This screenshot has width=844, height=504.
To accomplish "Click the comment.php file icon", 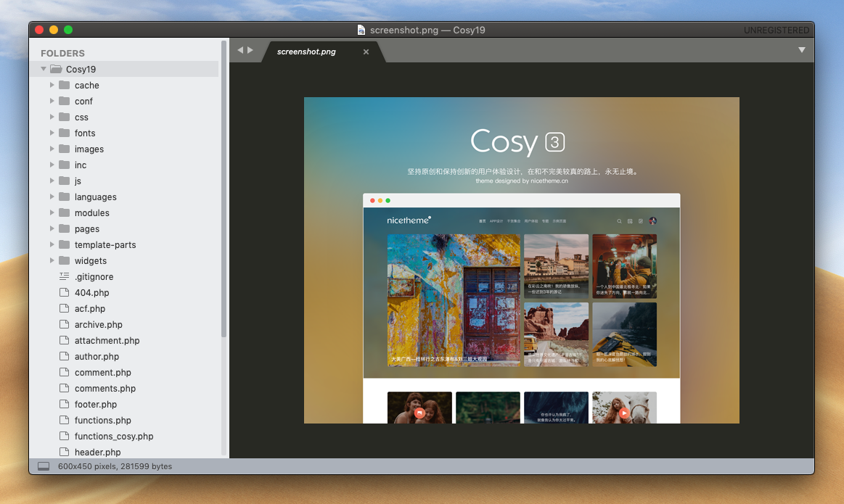I will 64,372.
